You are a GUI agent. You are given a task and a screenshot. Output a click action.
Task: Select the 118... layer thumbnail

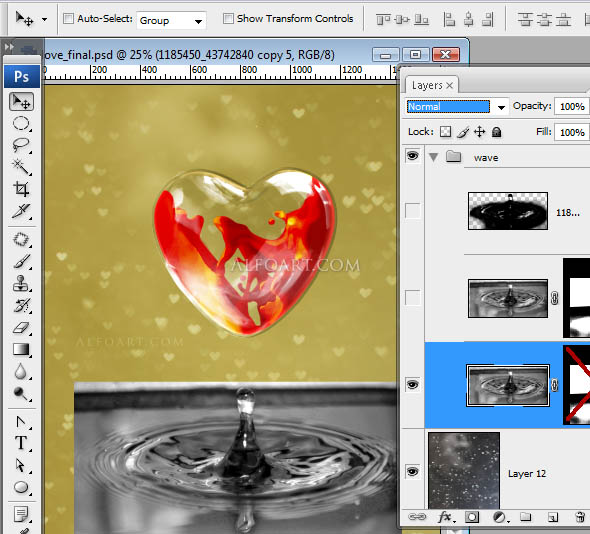[x=508, y=211]
